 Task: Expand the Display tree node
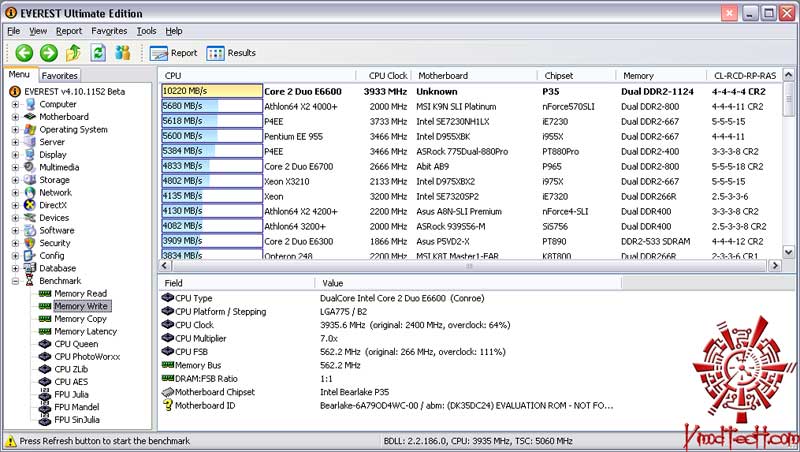pyautogui.click(x=15, y=155)
